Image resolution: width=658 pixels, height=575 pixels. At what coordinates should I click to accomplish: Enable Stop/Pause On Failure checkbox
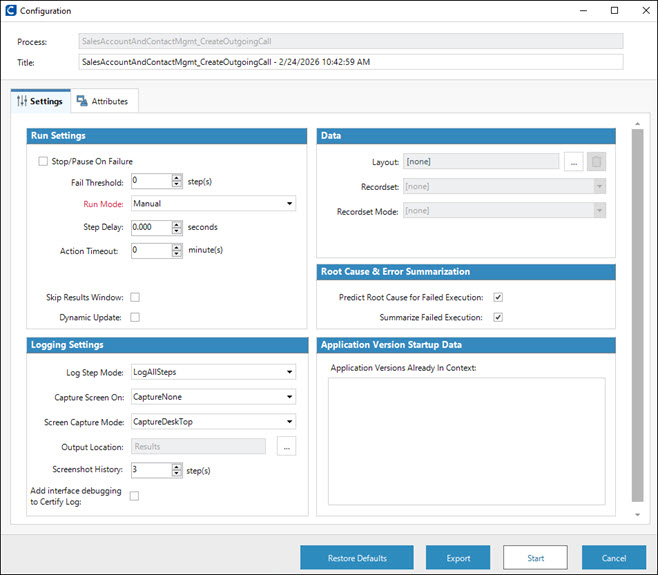43,161
